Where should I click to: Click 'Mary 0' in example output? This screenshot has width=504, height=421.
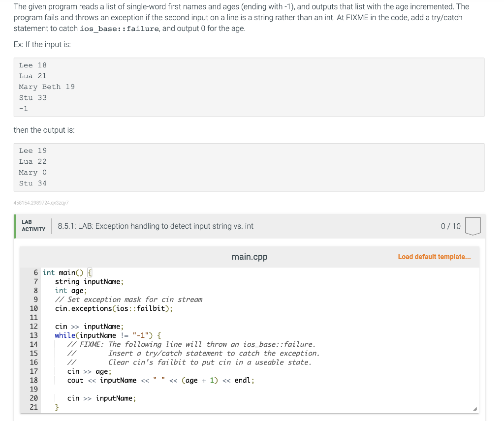click(32, 173)
